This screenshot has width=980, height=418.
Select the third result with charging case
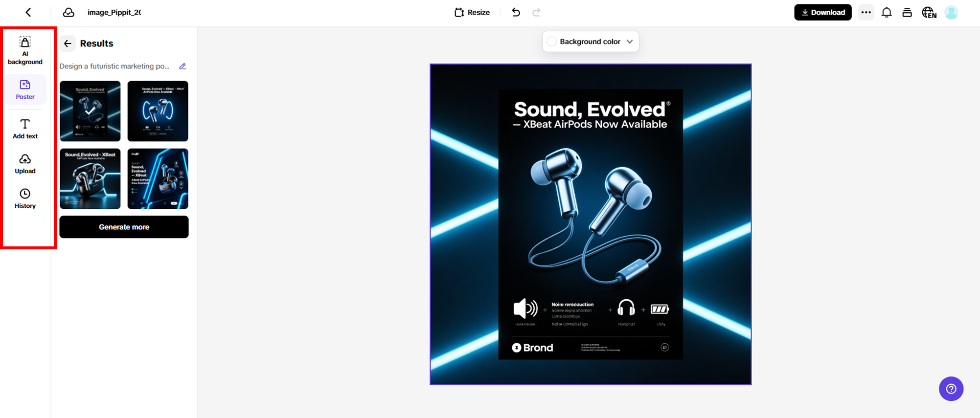click(90, 178)
